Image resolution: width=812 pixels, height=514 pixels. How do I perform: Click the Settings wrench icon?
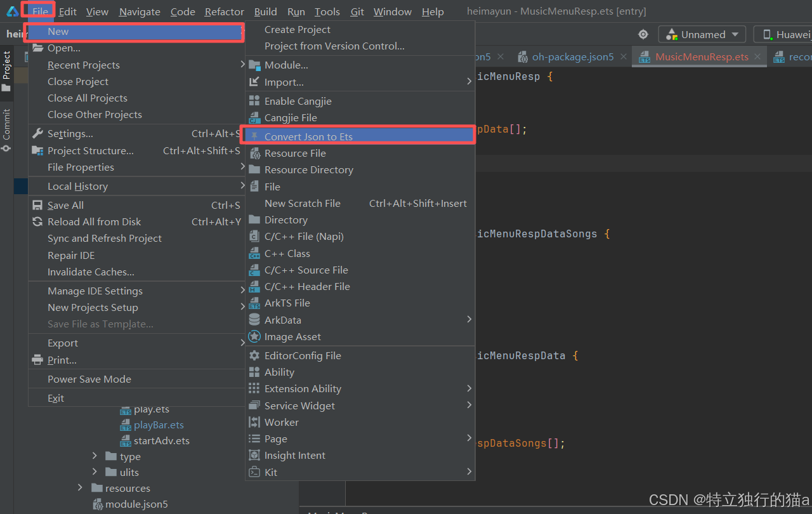click(x=37, y=133)
